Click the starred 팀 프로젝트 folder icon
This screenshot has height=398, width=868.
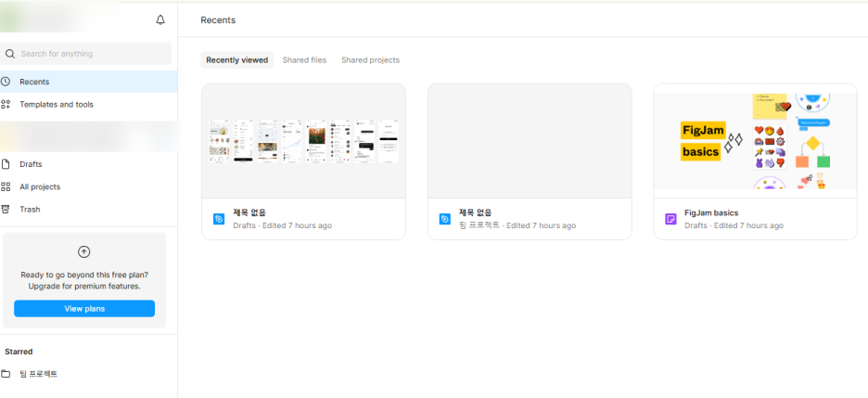tap(6, 374)
